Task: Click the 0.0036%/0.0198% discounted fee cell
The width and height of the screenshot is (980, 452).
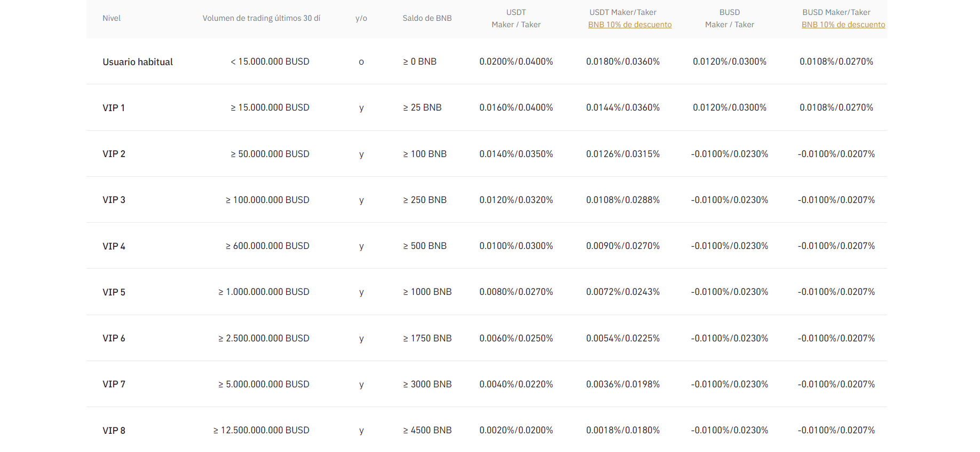Action: click(x=623, y=384)
